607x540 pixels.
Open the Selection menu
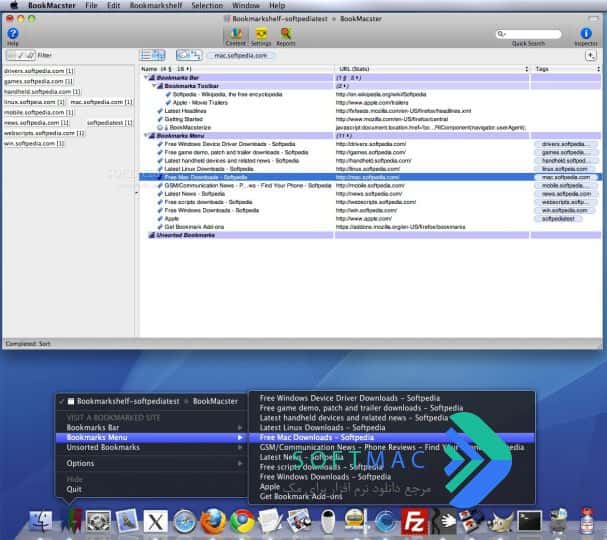coord(207,5)
